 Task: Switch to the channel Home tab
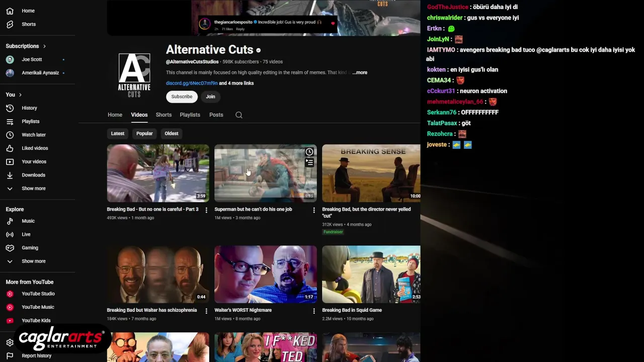115,115
